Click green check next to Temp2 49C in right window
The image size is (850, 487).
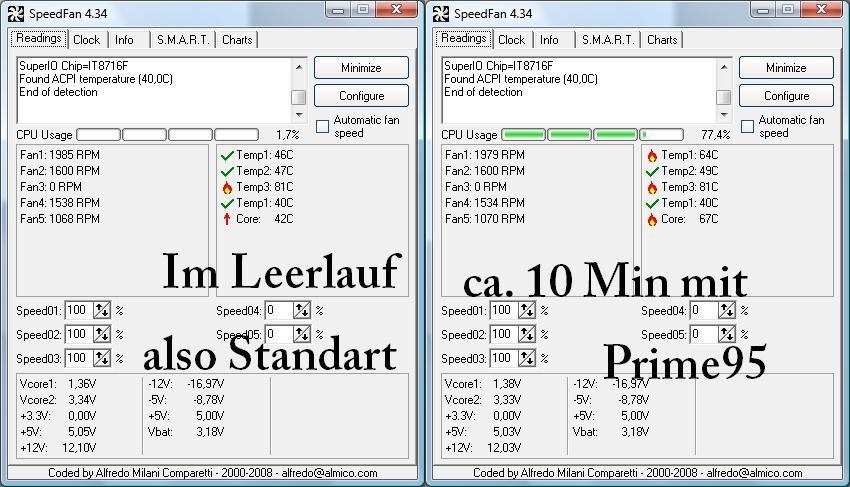652,171
